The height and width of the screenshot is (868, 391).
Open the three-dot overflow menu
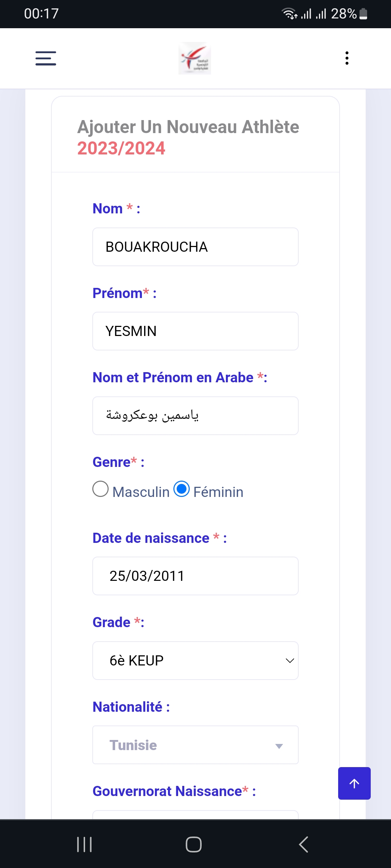(347, 58)
